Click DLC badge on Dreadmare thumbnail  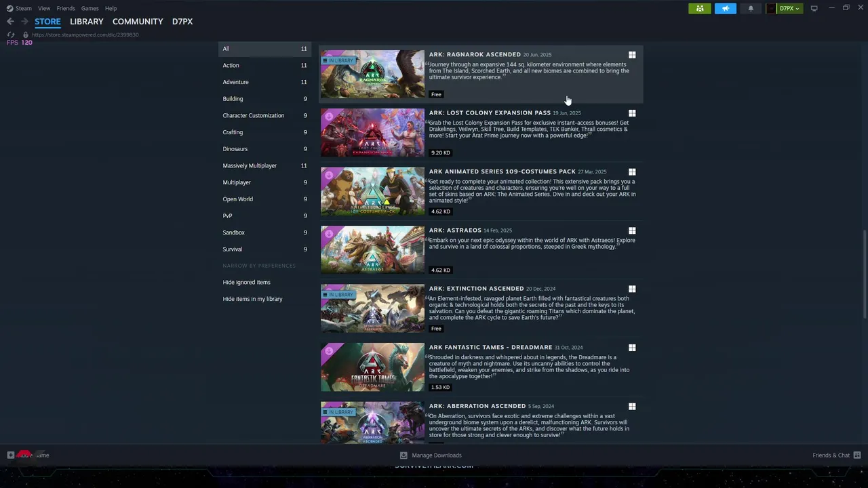click(x=329, y=351)
